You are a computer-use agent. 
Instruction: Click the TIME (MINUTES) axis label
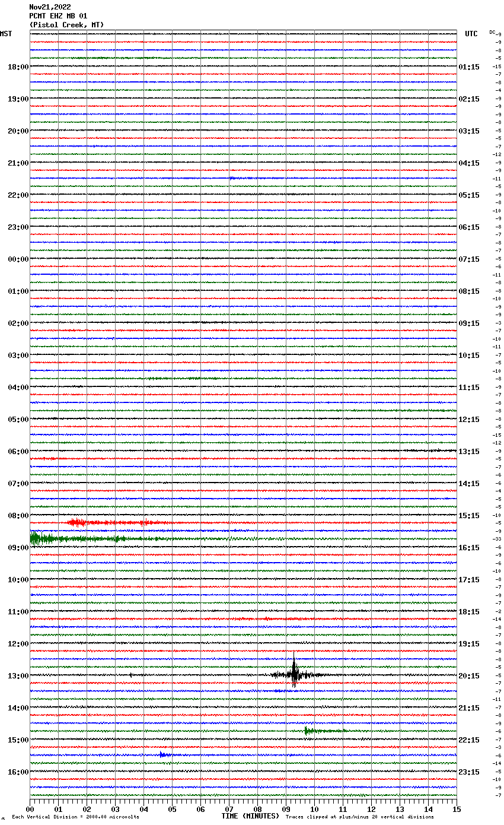point(250,816)
